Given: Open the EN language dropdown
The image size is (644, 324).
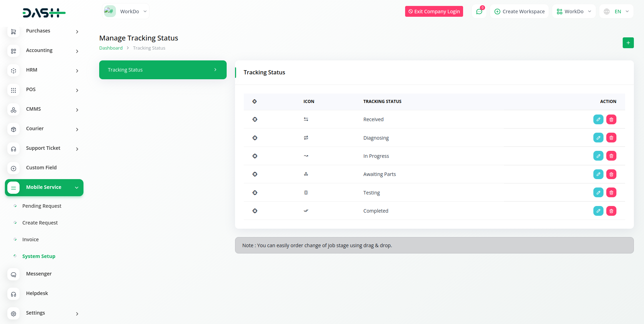Looking at the screenshot, I should coord(617,12).
